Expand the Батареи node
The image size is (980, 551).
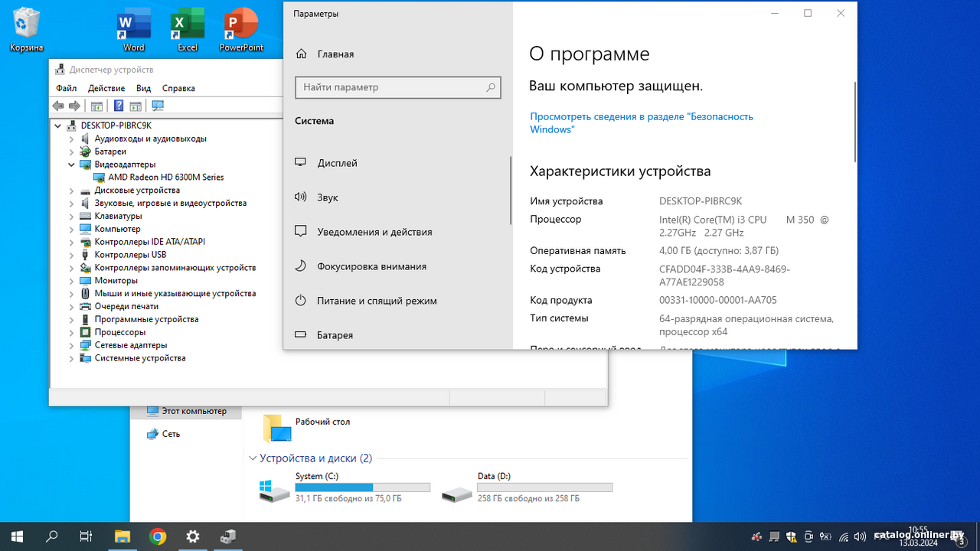tap(72, 152)
